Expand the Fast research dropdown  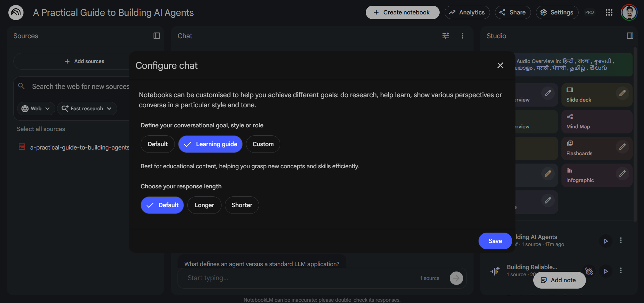click(x=87, y=108)
